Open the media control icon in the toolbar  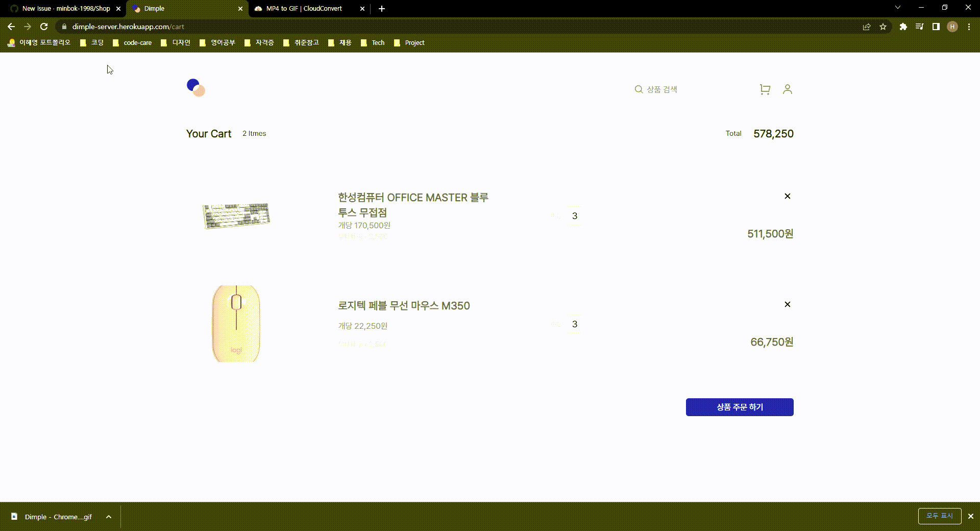tap(919, 27)
